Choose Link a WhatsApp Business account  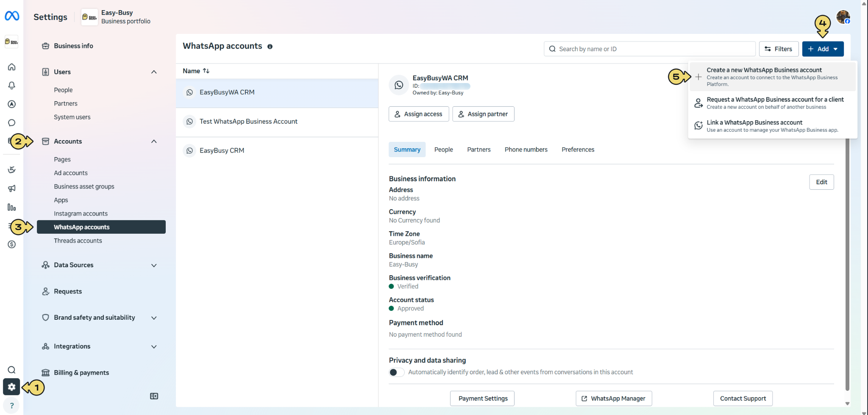[772, 126]
